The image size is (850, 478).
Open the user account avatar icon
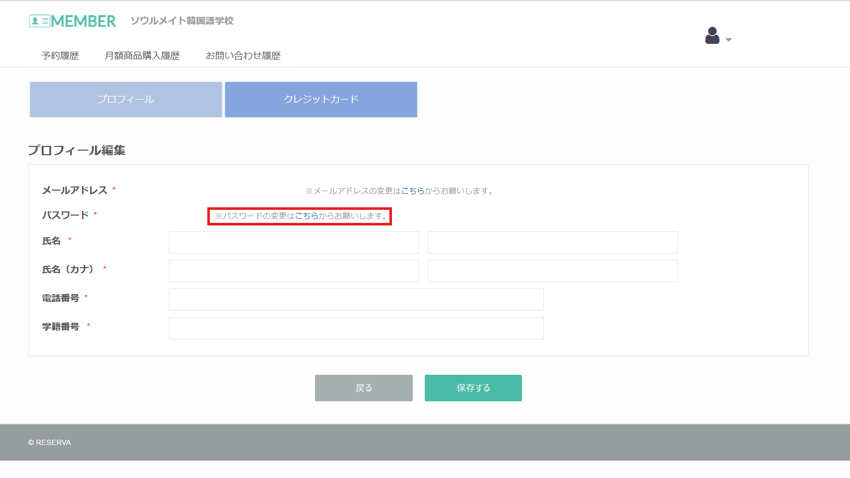click(x=712, y=36)
